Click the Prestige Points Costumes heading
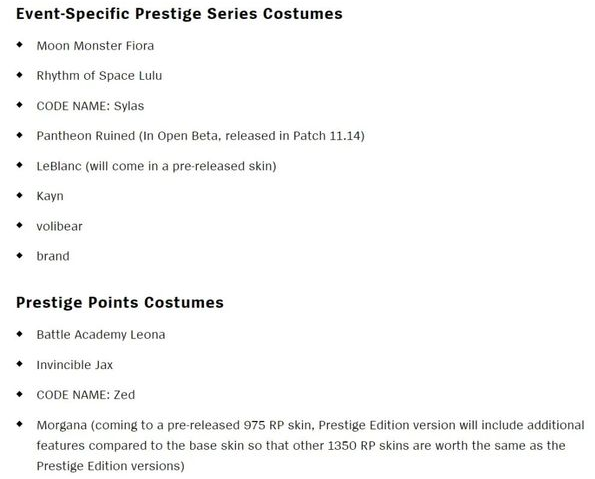Viewport: 595px width, 479px height. 120,303
